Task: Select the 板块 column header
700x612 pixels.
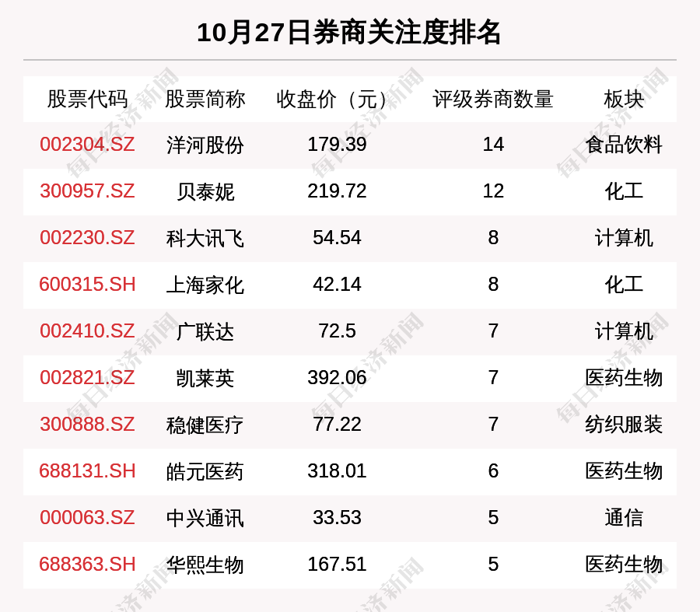Action: 624,99
